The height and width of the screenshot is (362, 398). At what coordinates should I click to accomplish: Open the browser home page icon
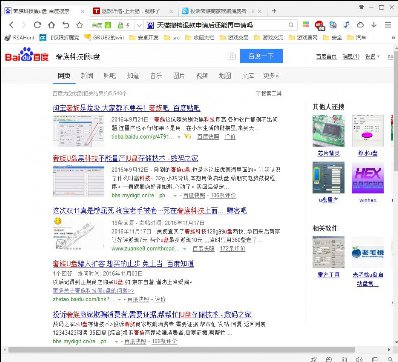51,25
